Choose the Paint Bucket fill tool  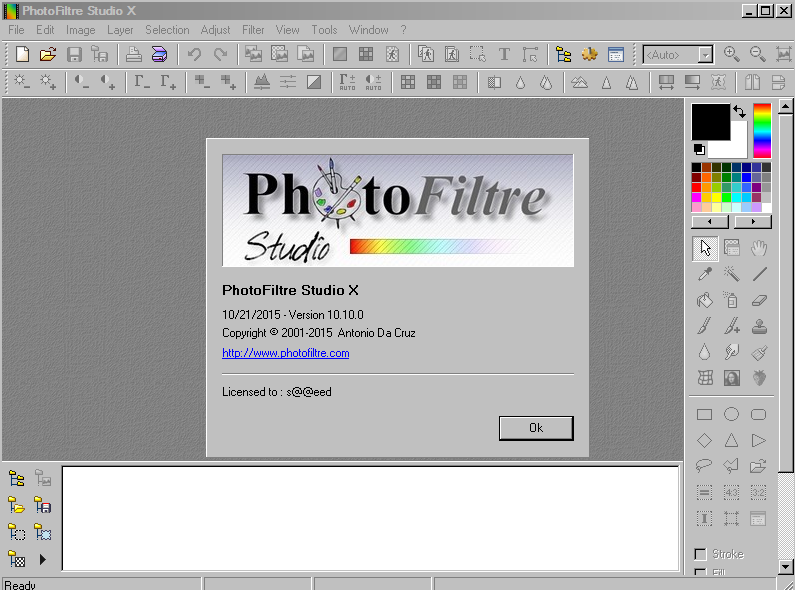pyautogui.click(x=704, y=300)
